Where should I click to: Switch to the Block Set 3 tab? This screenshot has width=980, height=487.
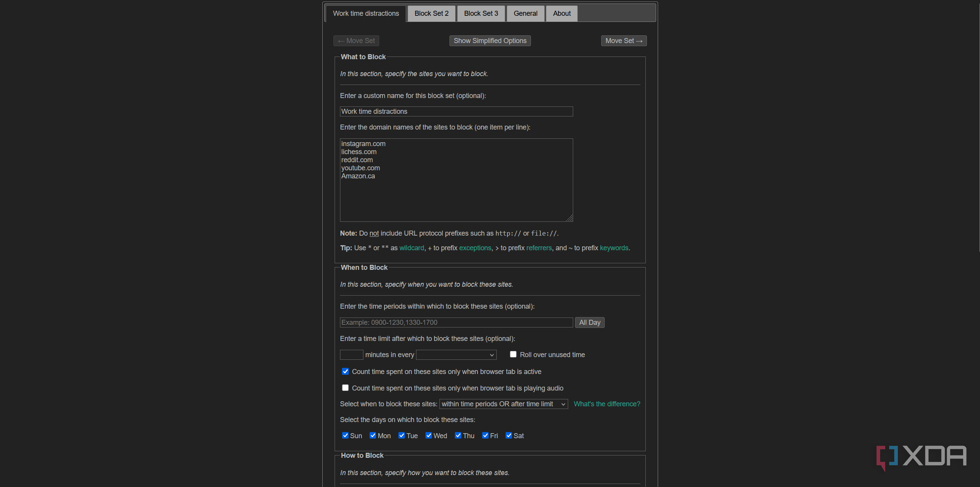coord(481,13)
